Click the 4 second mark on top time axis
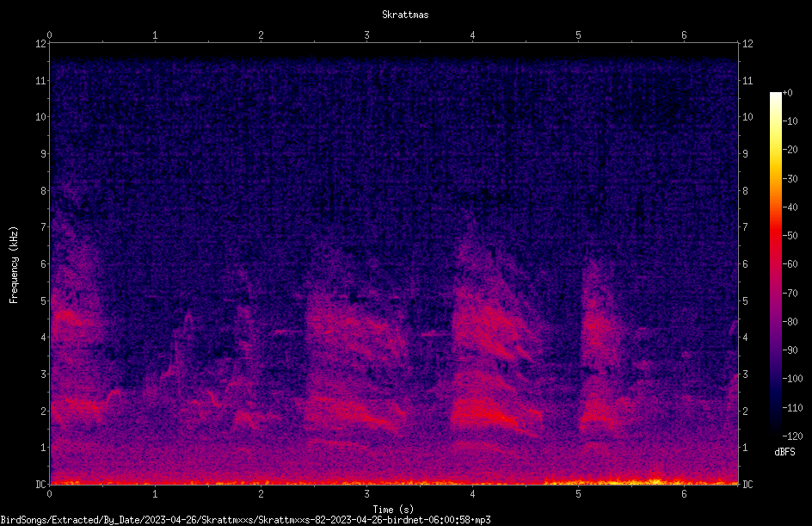The image size is (812, 526). pyautogui.click(x=472, y=35)
